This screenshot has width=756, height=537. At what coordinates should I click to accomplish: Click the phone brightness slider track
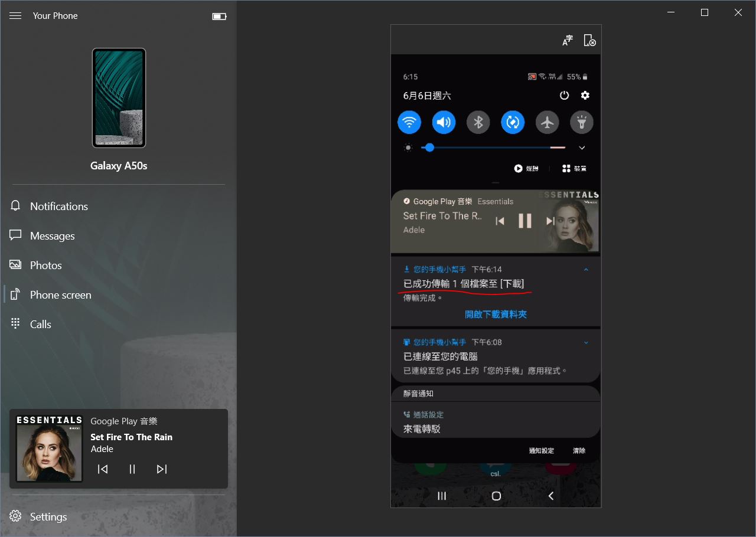coord(493,148)
